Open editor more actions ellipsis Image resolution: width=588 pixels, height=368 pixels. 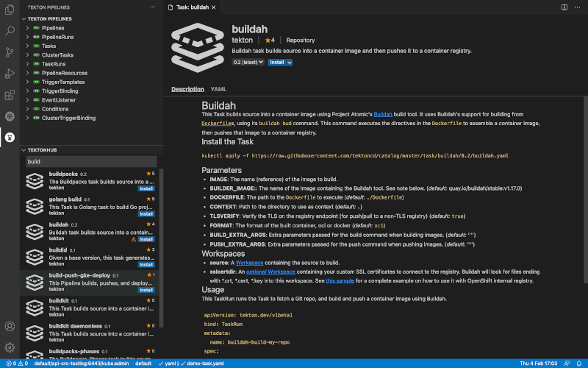(577, 7)
